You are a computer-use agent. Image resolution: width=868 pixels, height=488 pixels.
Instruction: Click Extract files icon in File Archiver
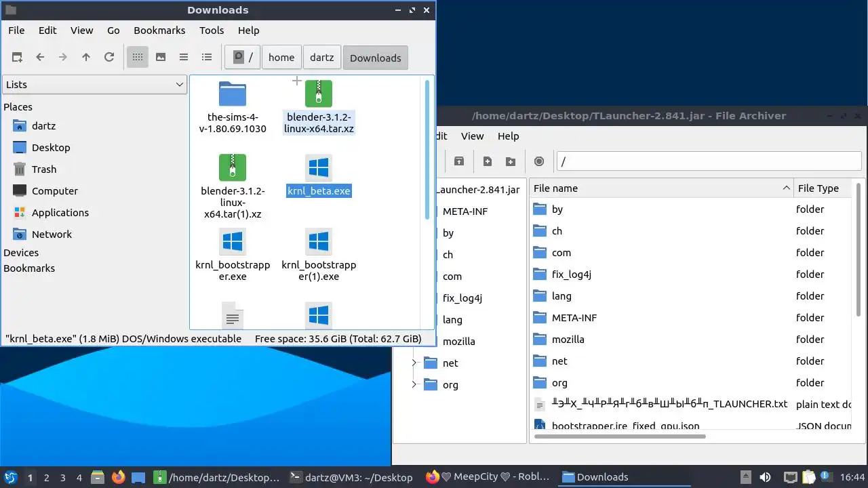click(459, 161)
